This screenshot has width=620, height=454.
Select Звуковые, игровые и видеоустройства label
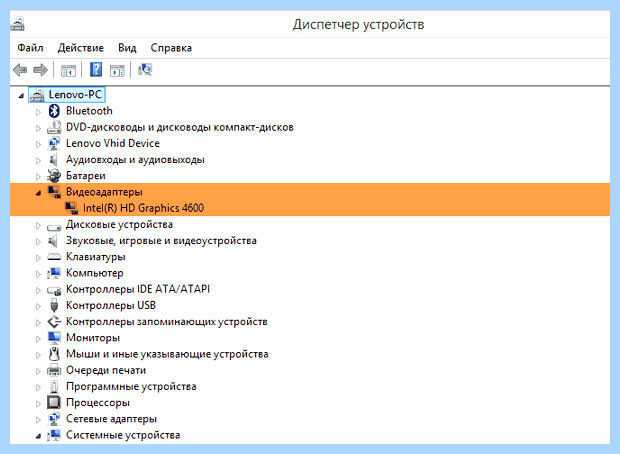(x=161, y=241)
